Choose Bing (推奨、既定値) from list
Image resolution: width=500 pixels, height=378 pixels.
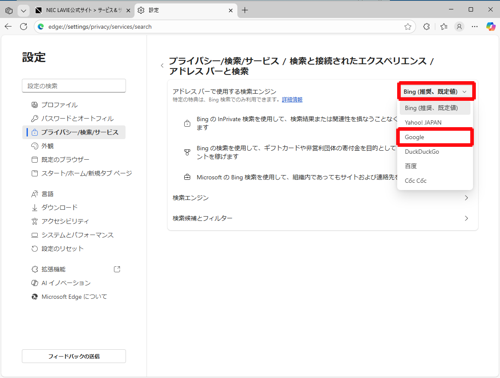[x=435, y=108]
